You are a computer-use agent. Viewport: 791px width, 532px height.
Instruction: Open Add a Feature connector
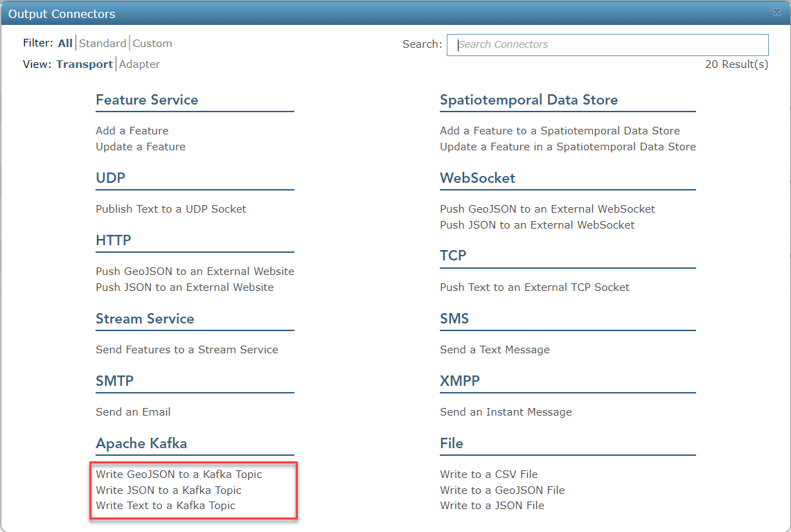pyautogui.click(x=132, y=130)
